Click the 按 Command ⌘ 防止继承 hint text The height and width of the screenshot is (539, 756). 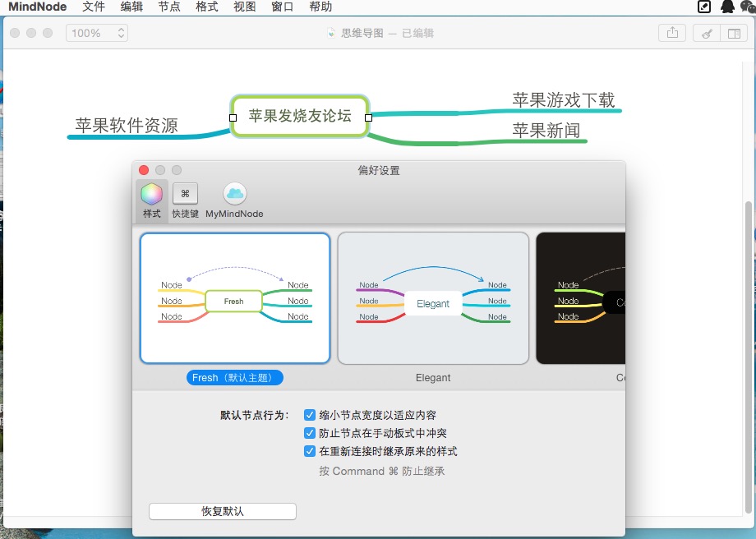pyautogui.click(x=382, y=471)
